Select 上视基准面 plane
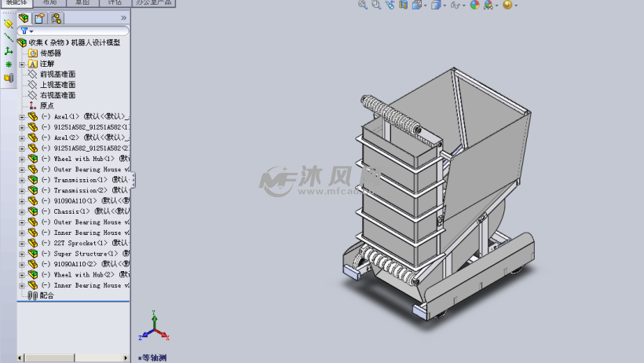 (57, 85)
